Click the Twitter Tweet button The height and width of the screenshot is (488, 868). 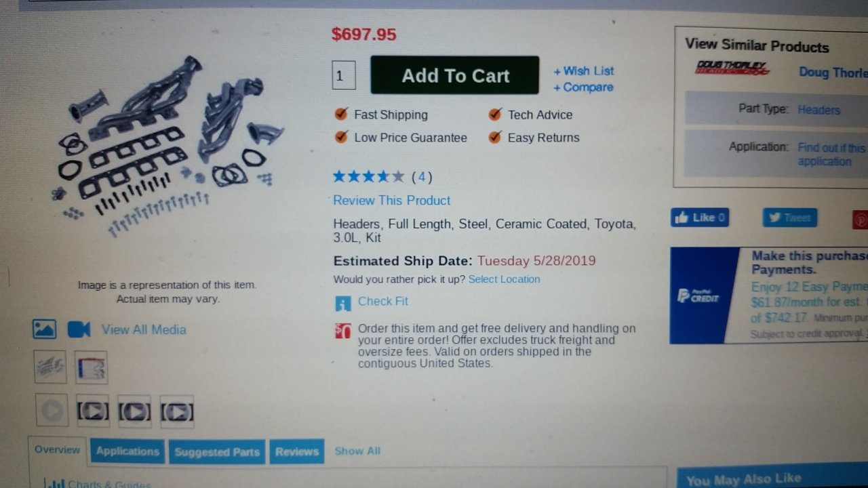click(x=790, y=218)
